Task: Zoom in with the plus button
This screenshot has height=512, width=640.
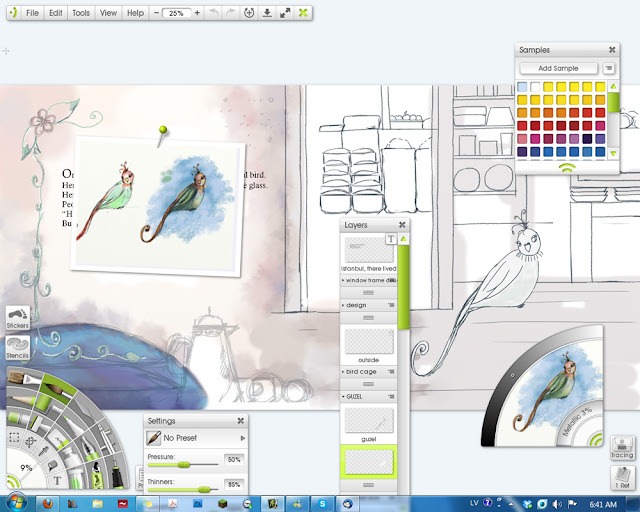Action: 197,13
